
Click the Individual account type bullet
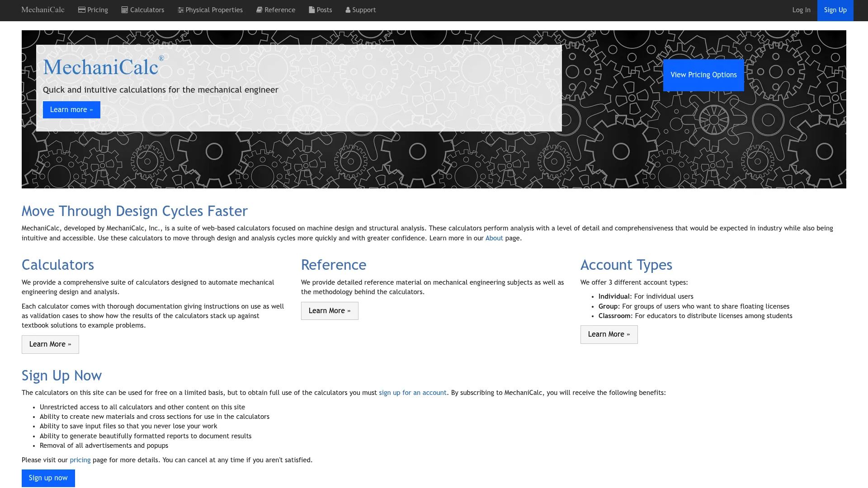coord(646,296)
